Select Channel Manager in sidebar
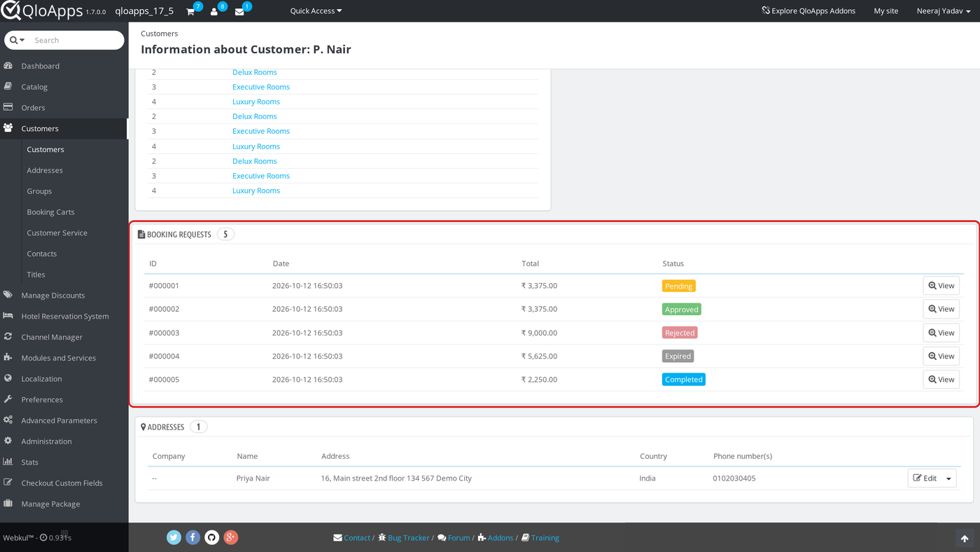Viewport: 980px width, 552px height. [x=52, y=337]
